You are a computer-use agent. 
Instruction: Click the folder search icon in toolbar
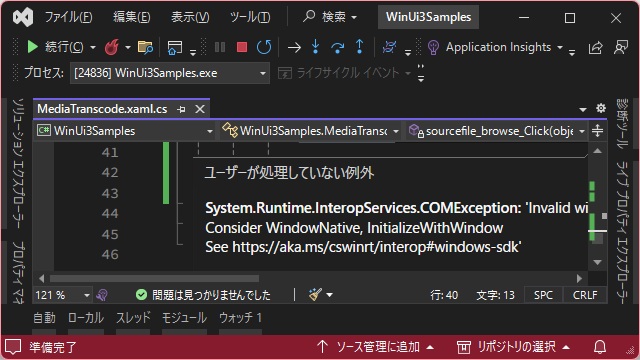click(x=145, y=47)
